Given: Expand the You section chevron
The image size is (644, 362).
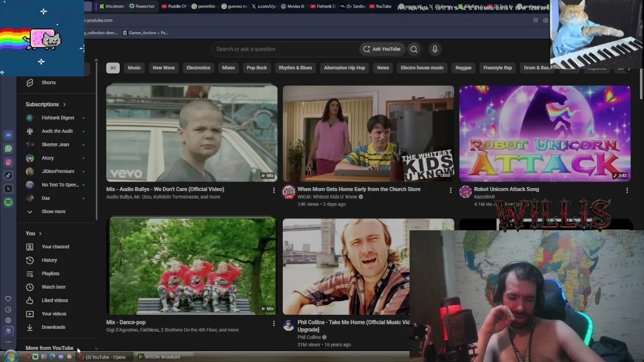Looking at the screenshot, I should point(40,233).
